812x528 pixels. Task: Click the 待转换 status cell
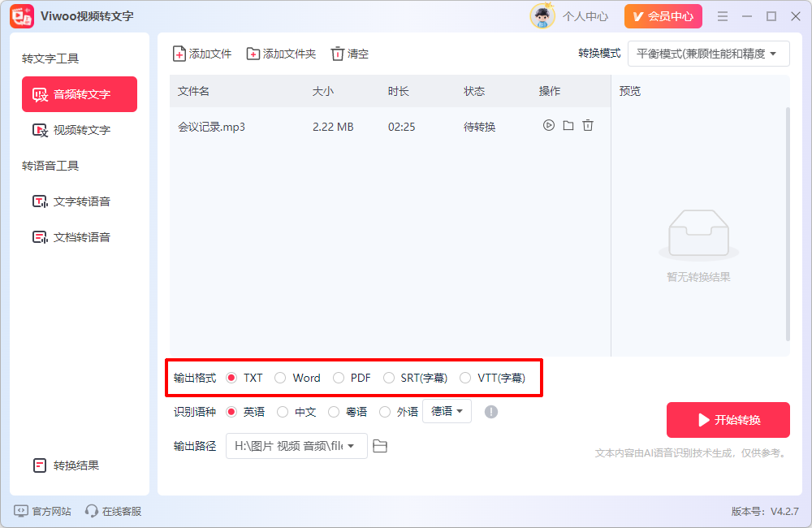[x=480, y=127]
